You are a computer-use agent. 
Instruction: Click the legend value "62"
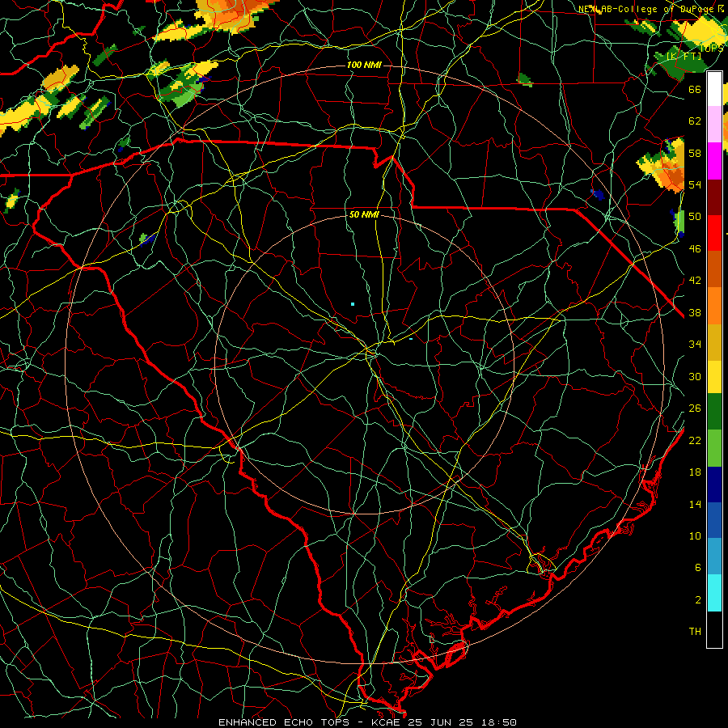tap(695, 121)
